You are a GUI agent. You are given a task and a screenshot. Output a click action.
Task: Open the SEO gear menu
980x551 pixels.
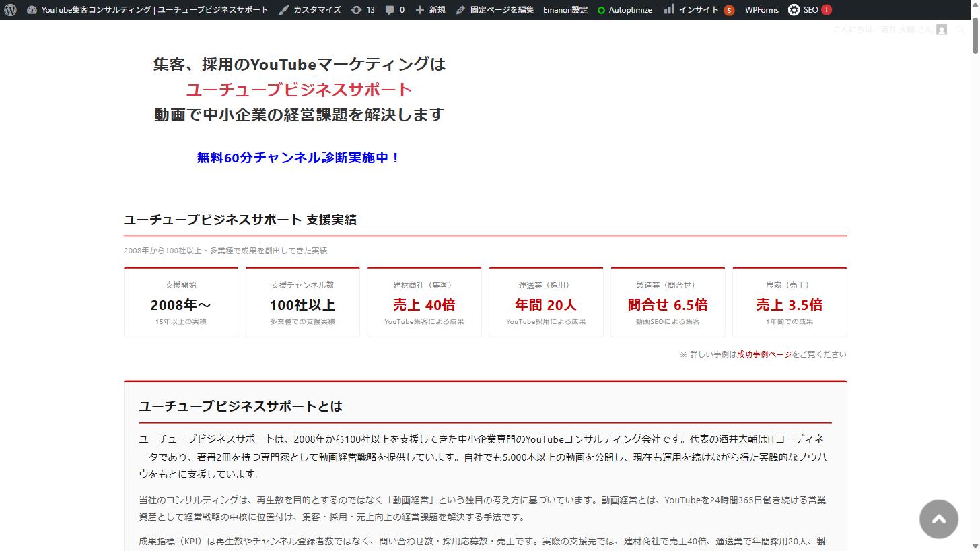pyautogui.click(x=803, y=10)
